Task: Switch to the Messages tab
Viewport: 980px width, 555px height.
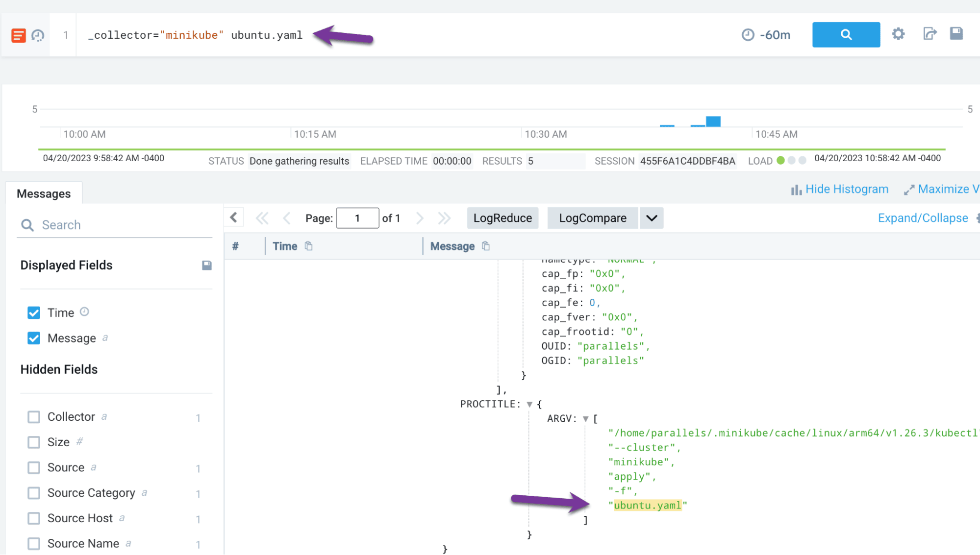Action: [44, 193]
